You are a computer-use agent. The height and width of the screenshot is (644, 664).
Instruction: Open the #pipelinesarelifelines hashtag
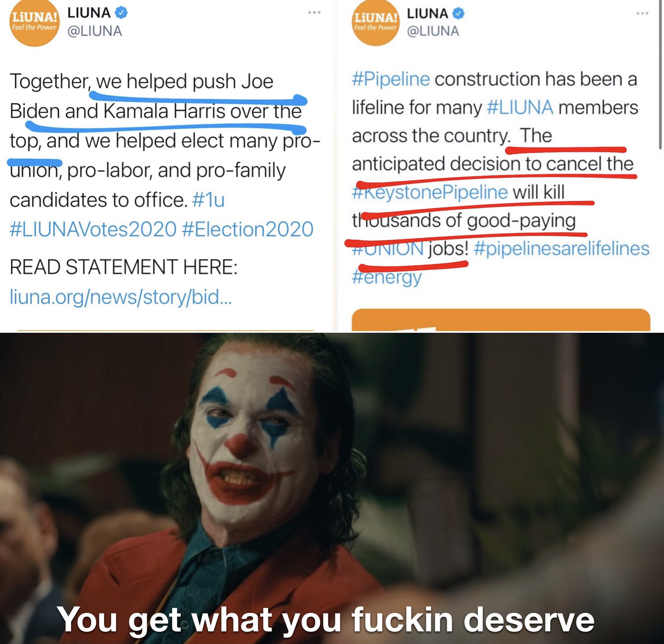561,249
